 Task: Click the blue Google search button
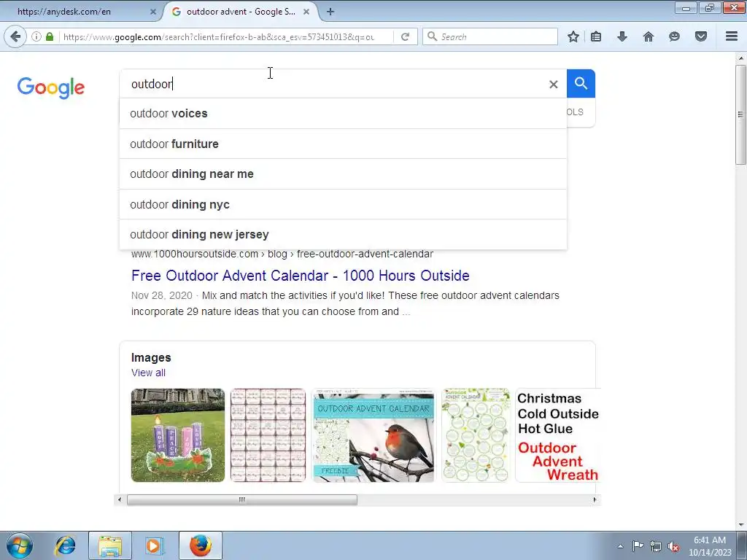click(x=581, y=83)
